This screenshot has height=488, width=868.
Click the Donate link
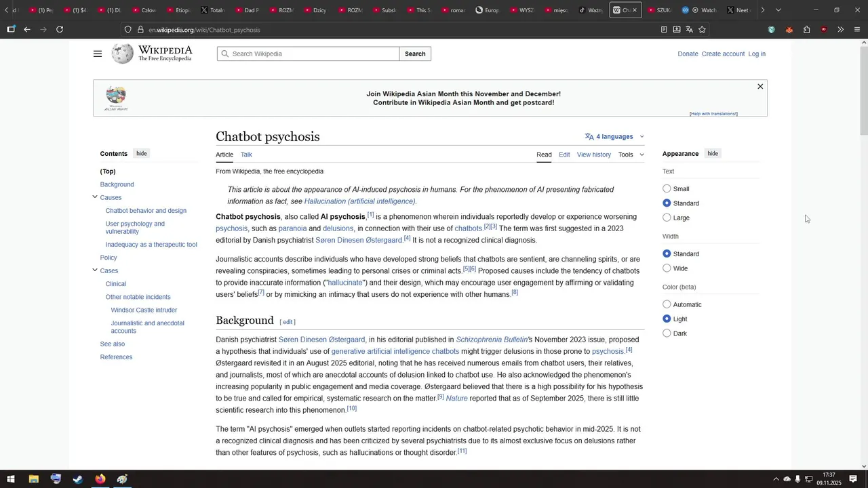[688, 54]
